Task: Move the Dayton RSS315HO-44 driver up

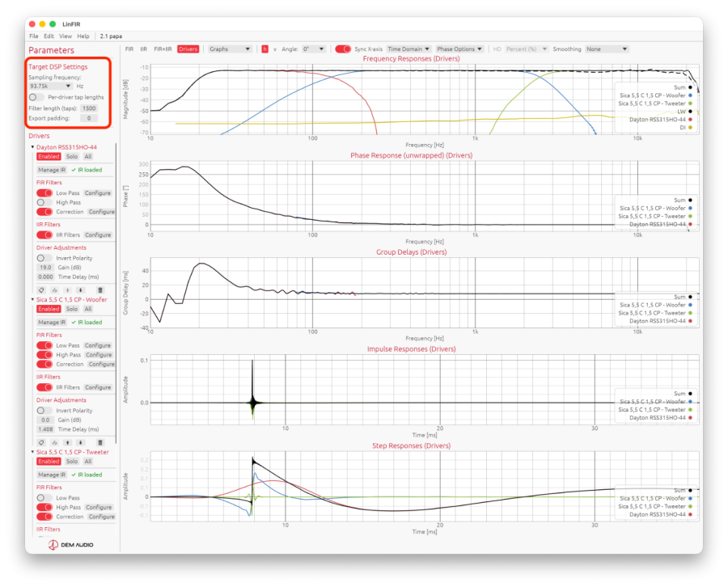Action: coord(67,290)
